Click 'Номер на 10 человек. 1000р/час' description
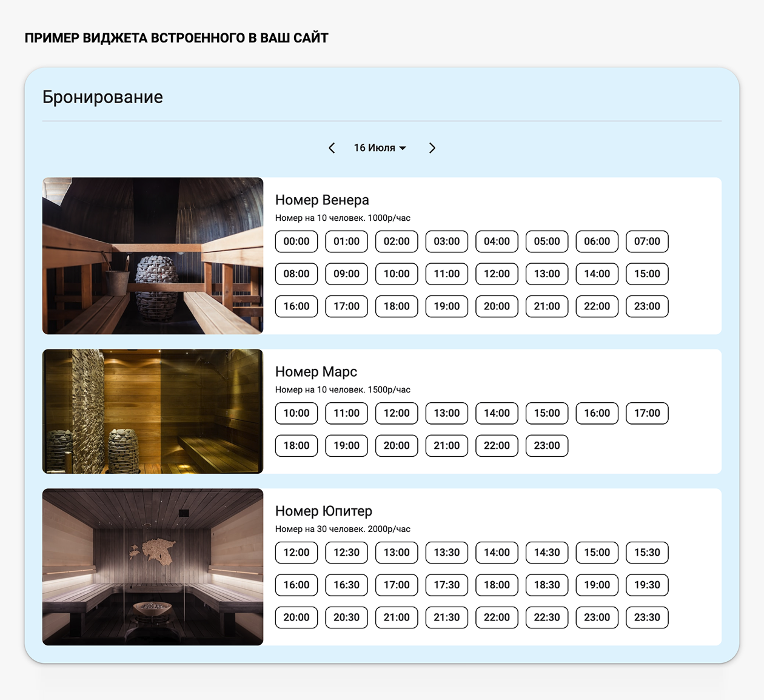Image resolution: width=764 pixels, height=700 pixels. [x=343, y=218]
